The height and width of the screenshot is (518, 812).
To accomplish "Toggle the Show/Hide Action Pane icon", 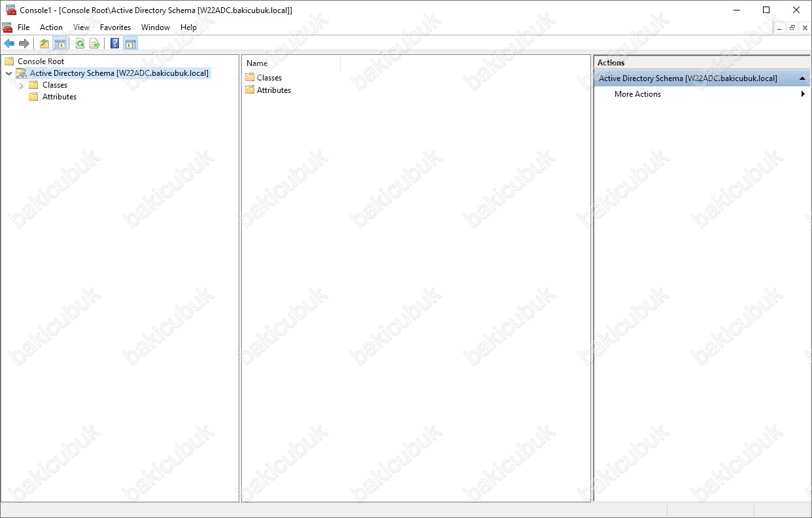I will 130,44.
